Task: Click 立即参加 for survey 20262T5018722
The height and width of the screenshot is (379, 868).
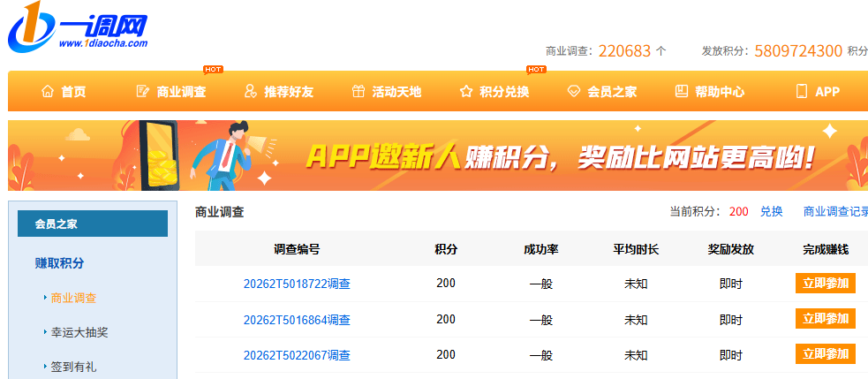Action: 826,283
